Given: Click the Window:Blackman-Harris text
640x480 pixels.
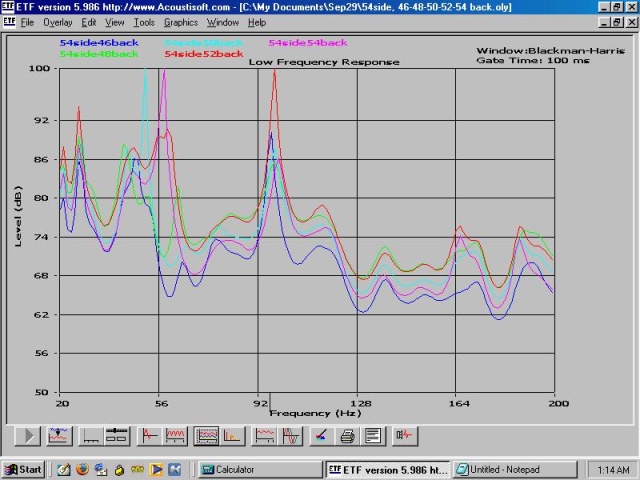Looking at the screenshot, I should pos(550,51).
